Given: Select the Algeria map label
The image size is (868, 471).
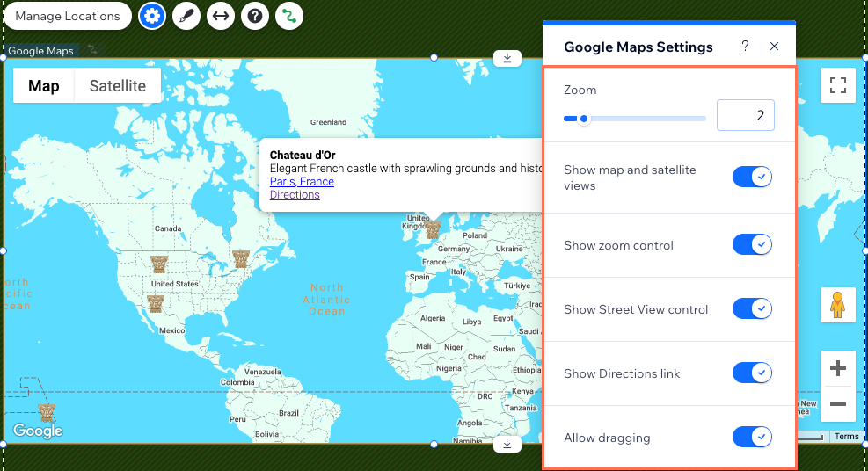Looking at the screenshot, I should coord(433,318).
